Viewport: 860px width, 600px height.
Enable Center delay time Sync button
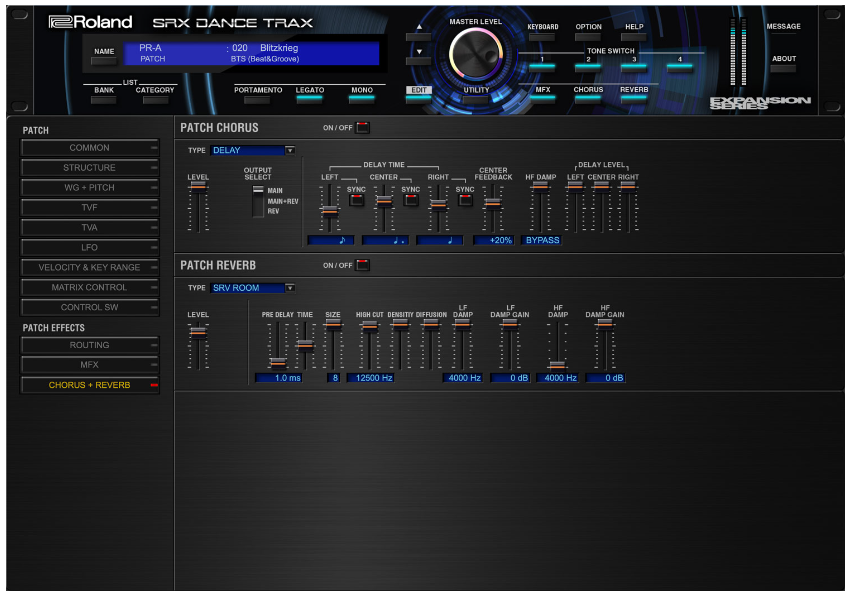click(x=411, y=200)
